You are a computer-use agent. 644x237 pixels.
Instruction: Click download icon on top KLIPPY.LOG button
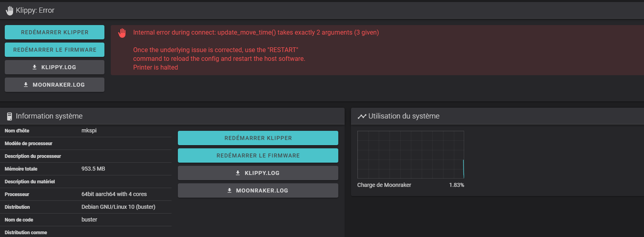coord(35,67)
